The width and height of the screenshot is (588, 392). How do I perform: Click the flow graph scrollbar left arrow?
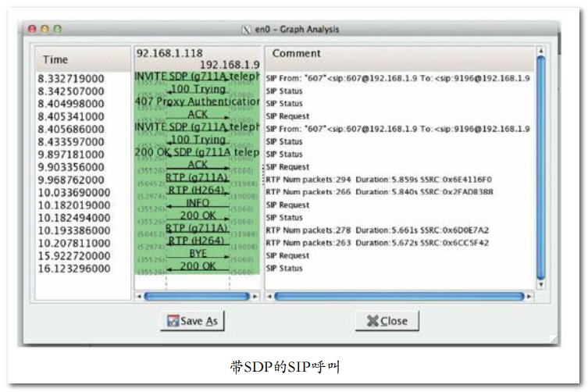coord(139,297)
